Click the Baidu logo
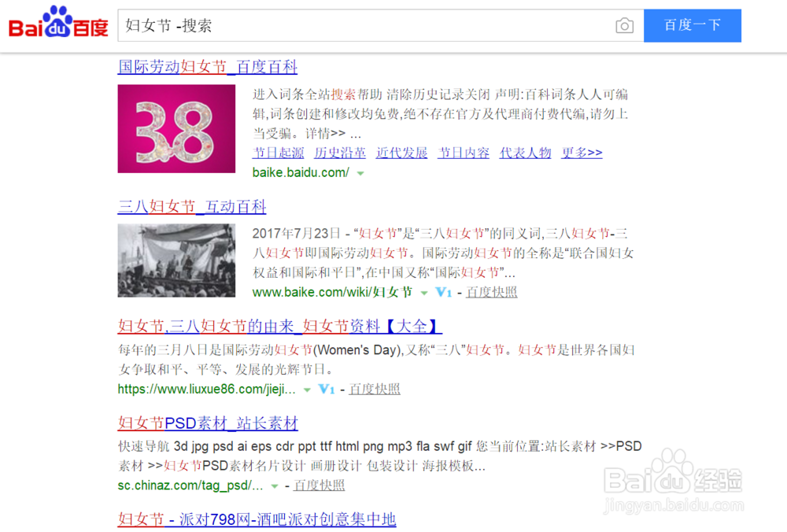 (x=58, y=23)
